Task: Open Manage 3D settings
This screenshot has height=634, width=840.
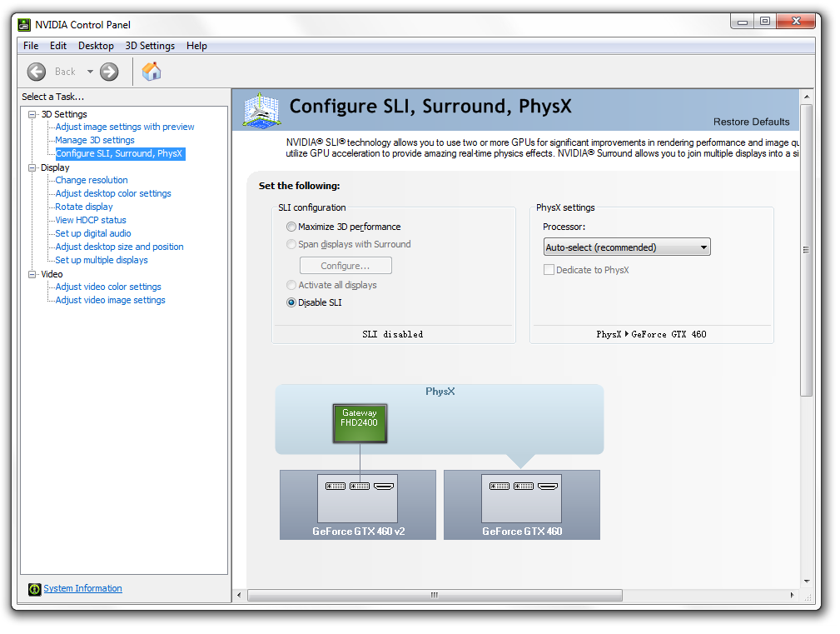Action: [95, 141]
